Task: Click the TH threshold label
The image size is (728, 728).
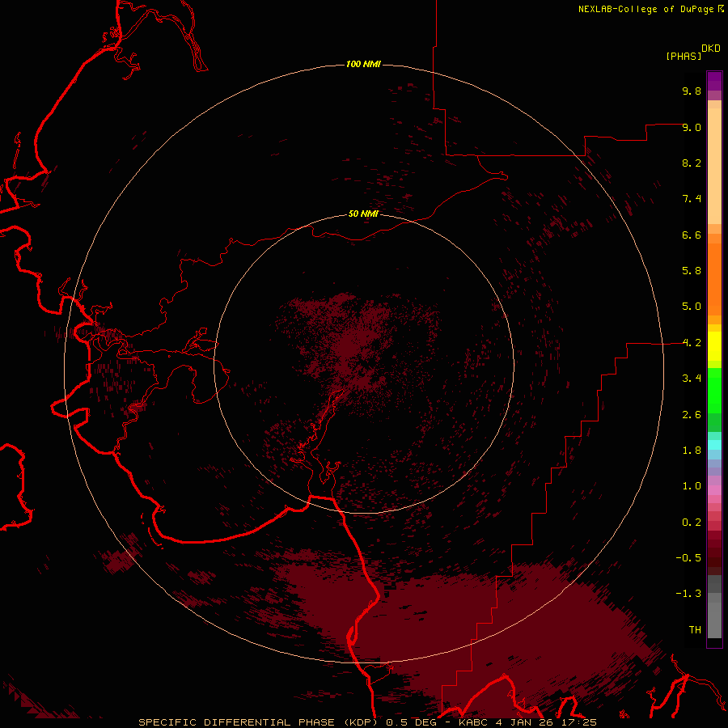Action: pyautogui.click(x=695, y=630)
